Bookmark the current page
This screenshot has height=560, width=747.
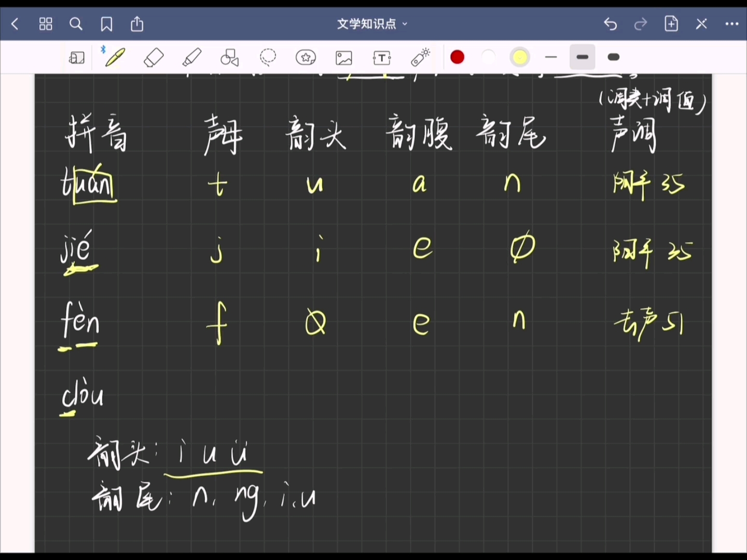pyautogui.click(x=106, y=24)
